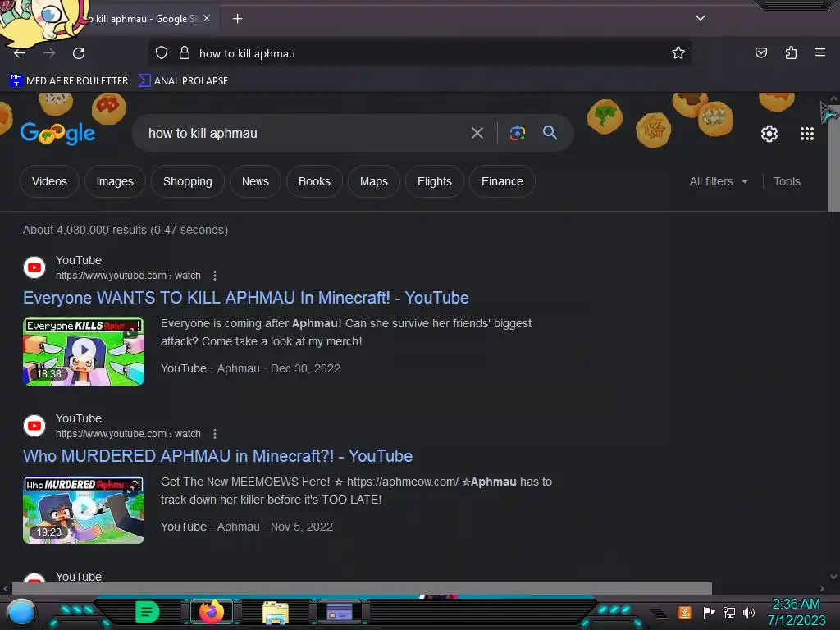Open MEDIAFIRE ROULETTER bookmark
This screenshot has height=630, width=840.
(x=69, y=81)
